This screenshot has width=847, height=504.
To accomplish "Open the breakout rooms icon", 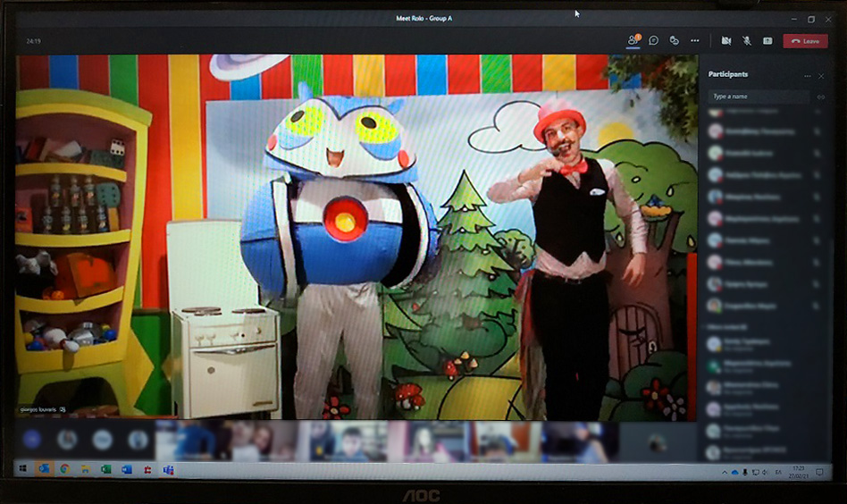I will click(675, 40).
